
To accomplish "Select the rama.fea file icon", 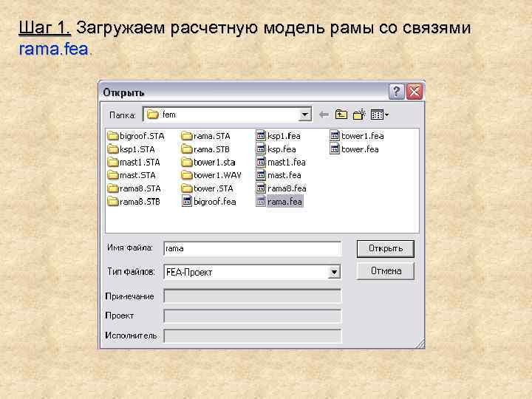I will coord(261,201).
